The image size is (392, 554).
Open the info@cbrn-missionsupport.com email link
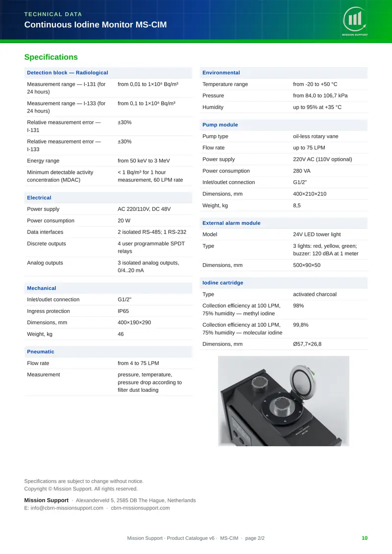pyautogui.click(x=67, y=508)
